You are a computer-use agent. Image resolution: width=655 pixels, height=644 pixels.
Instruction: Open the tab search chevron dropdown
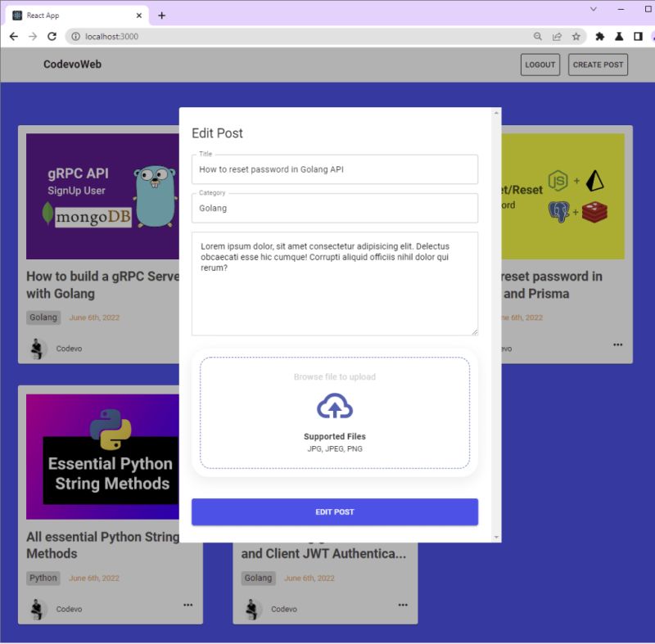pos(593,9)
